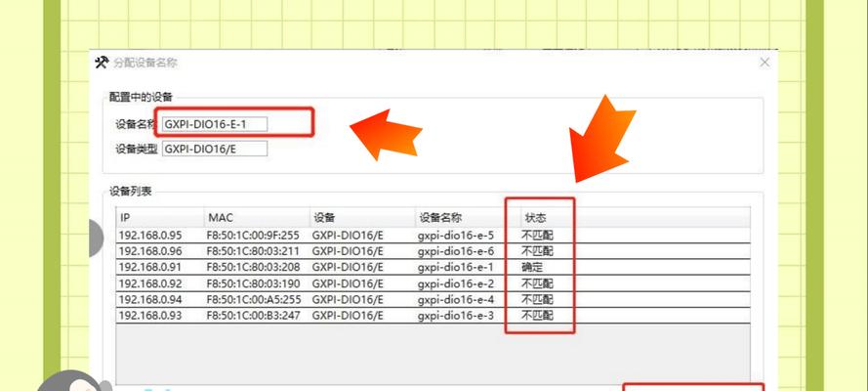
Task: Click MAC address F8:50:1C:00:9F:255
Action: click(x=253, y=236)
